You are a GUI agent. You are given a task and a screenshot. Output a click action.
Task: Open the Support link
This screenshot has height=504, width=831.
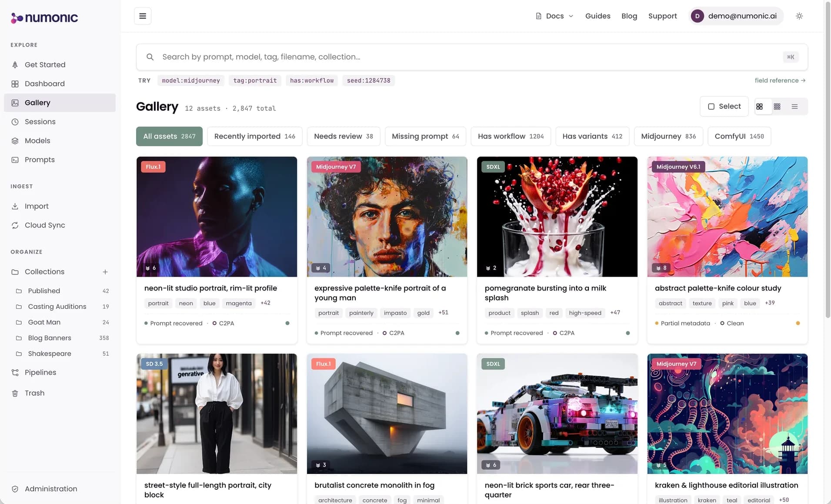click(x=662, y=16)
